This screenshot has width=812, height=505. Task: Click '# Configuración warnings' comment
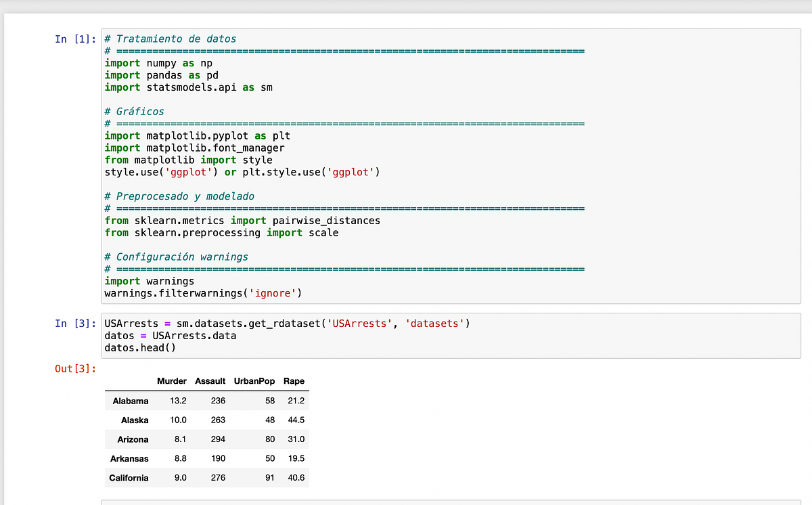tap(177, 257)
